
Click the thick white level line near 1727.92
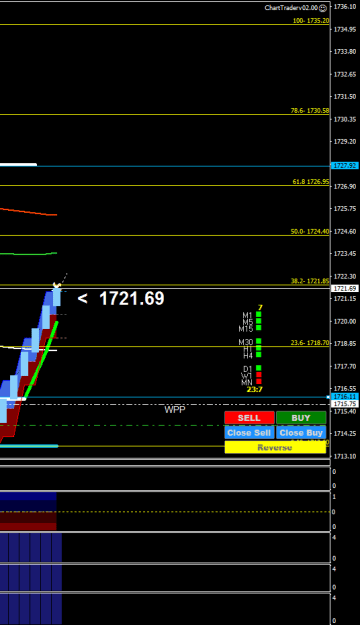18,164
